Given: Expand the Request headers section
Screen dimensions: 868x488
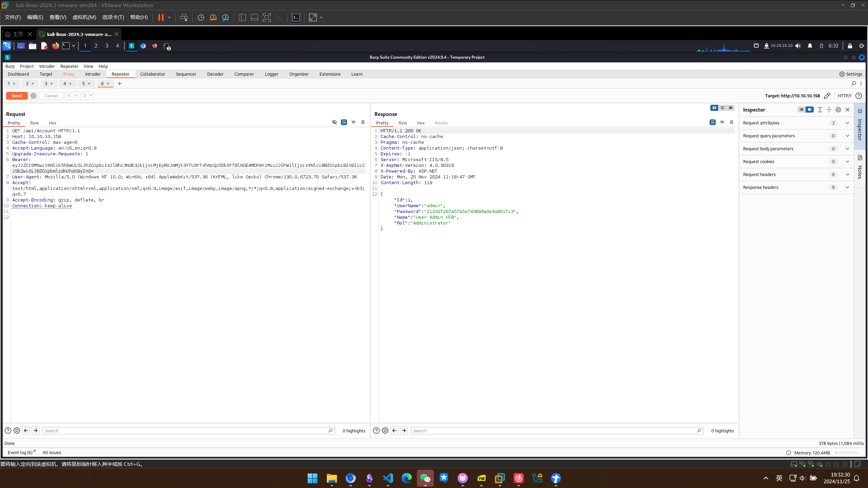Looking at the screenshot, I should click(847, 174).
